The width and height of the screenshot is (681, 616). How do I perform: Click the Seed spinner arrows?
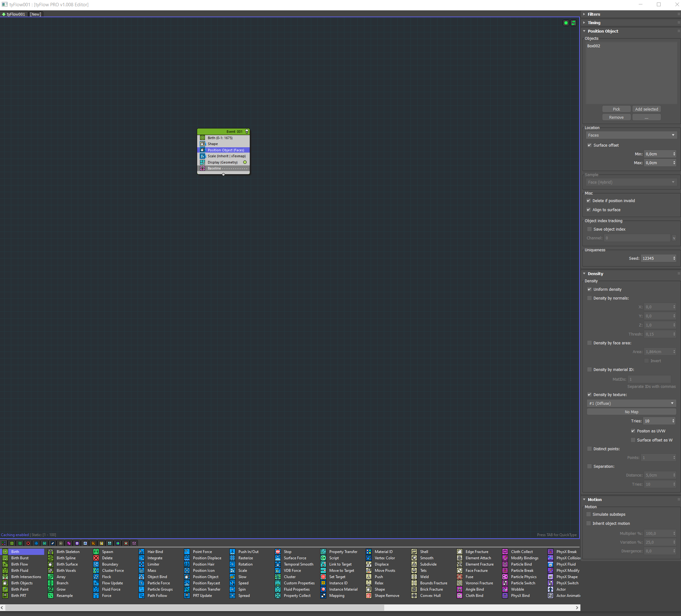[x=674, y=258]
